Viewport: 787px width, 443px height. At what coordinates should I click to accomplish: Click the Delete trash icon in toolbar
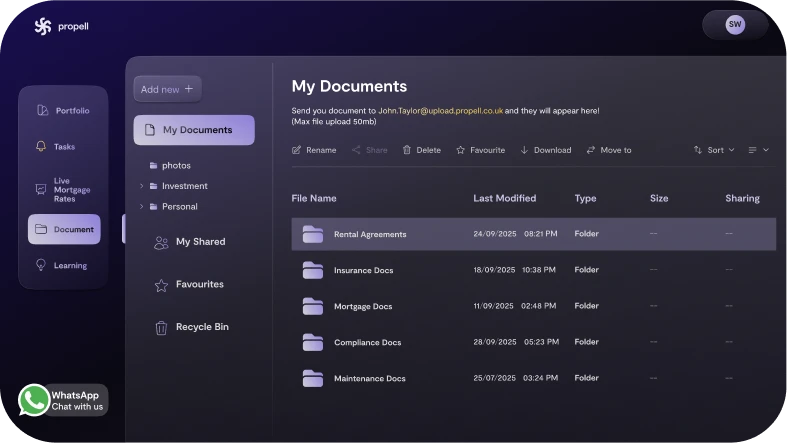pyautogui.click(x=407, y=150)
